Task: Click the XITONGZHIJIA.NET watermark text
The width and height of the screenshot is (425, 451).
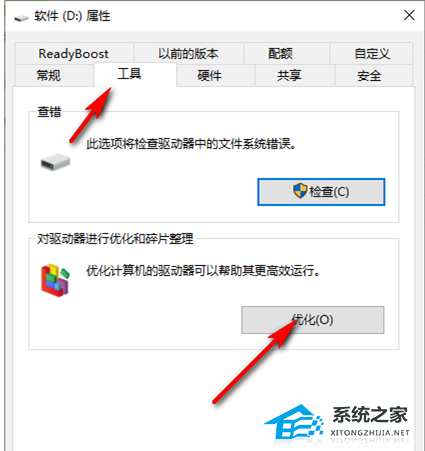Action: (370, 432)
